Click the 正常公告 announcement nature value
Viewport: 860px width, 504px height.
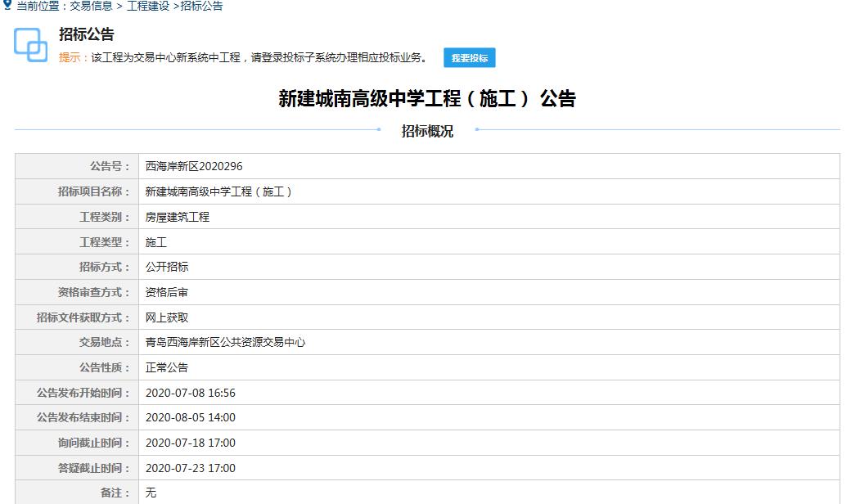pos(167,367)
